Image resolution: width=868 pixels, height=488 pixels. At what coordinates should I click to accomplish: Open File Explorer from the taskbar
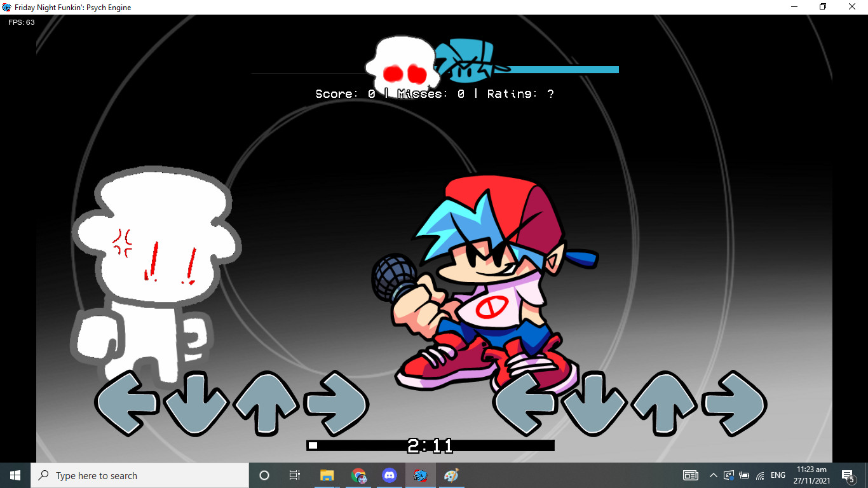[x=327, y=475]
